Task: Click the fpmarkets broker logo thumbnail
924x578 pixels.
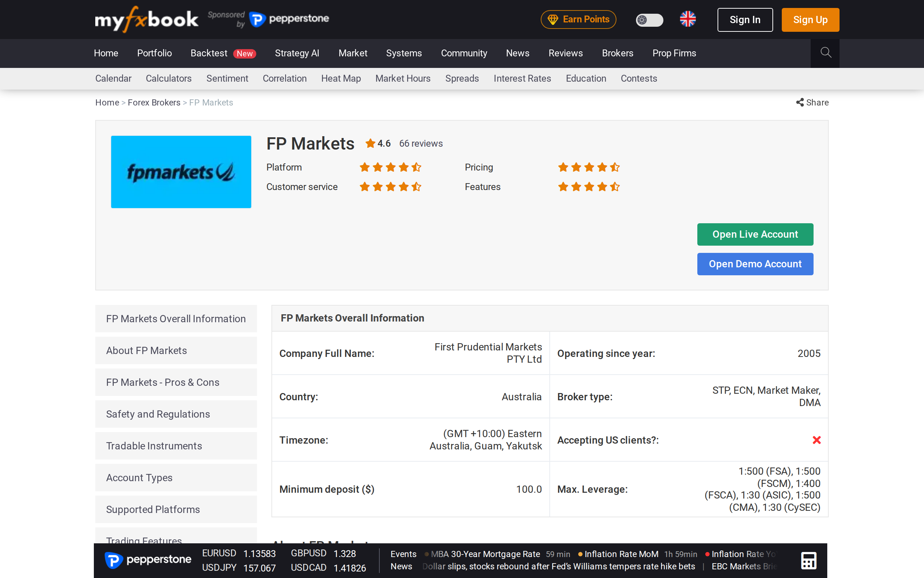Action: pos(181,172)
